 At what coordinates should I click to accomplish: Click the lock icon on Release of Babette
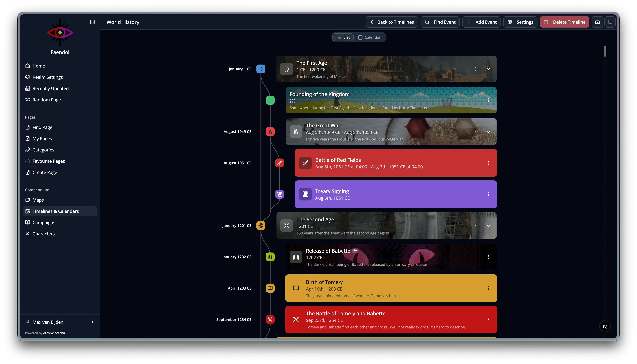click(x=355, y=250)
